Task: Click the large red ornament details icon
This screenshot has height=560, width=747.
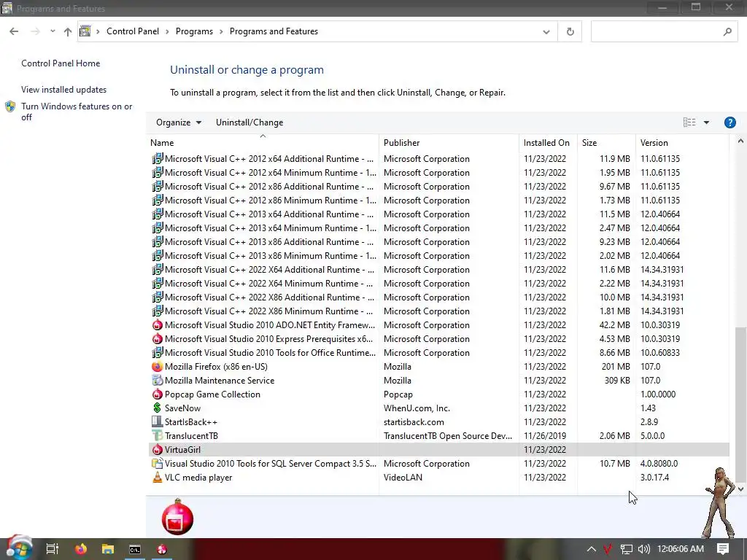Action: click(x=178, y=517)
